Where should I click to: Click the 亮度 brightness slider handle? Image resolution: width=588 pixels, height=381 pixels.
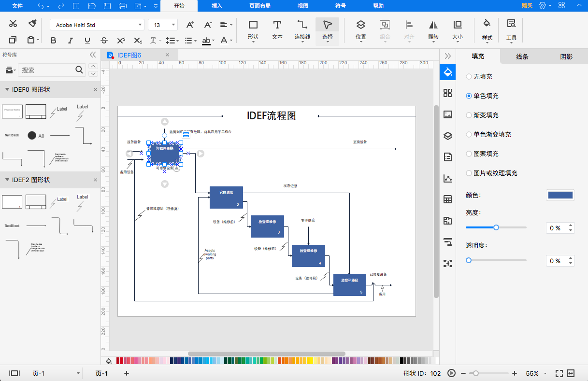[496, 227]
